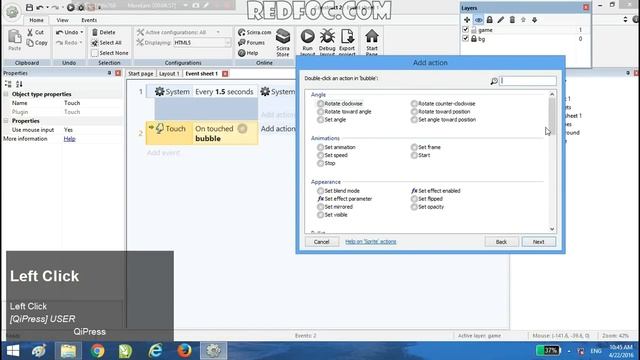Click the Help icon in the Online group

click(x=242, y=53)
